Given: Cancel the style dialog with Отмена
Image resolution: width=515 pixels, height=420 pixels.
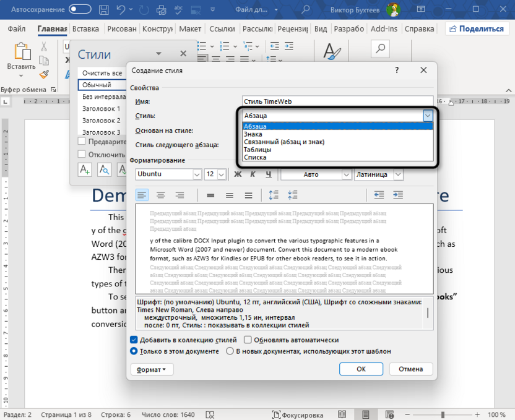Looking at the screenshot, I should 410,369.
